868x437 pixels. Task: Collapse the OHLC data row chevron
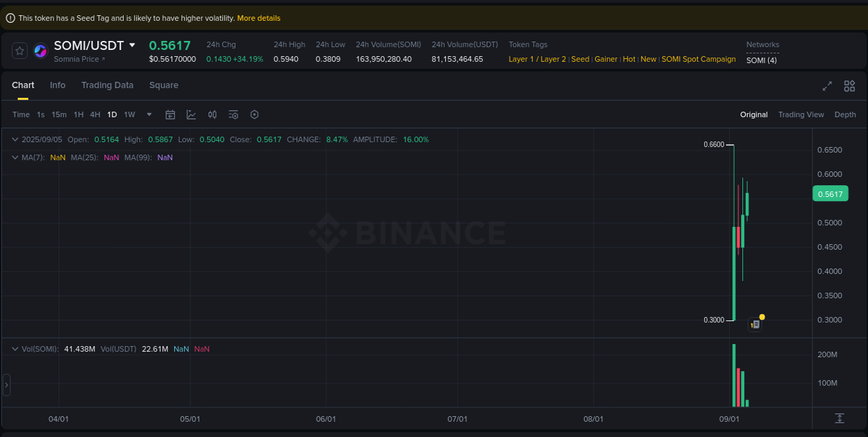click(x=14, y=139)
